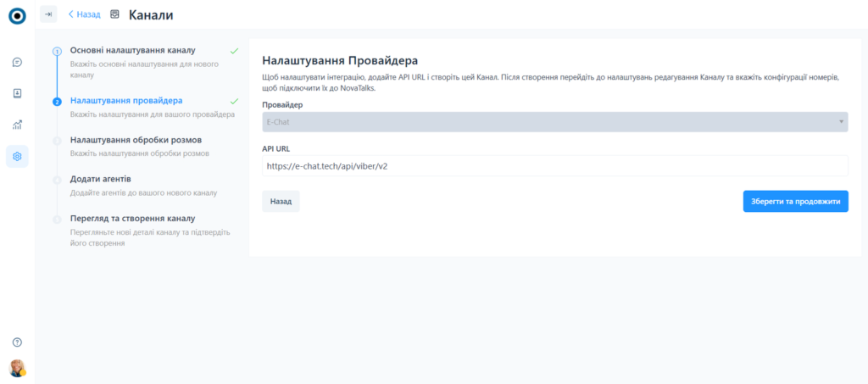The width and height of the screenshot is (868, 384).
Task: Open the conversations chat icon in sidebar
Action: coord(17,62)
